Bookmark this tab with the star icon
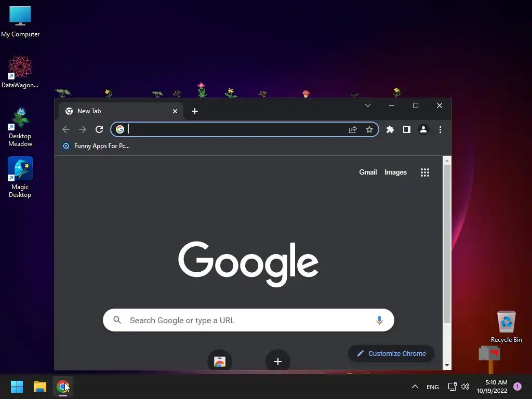Screen dimensions: 532x399 (369, 129)
